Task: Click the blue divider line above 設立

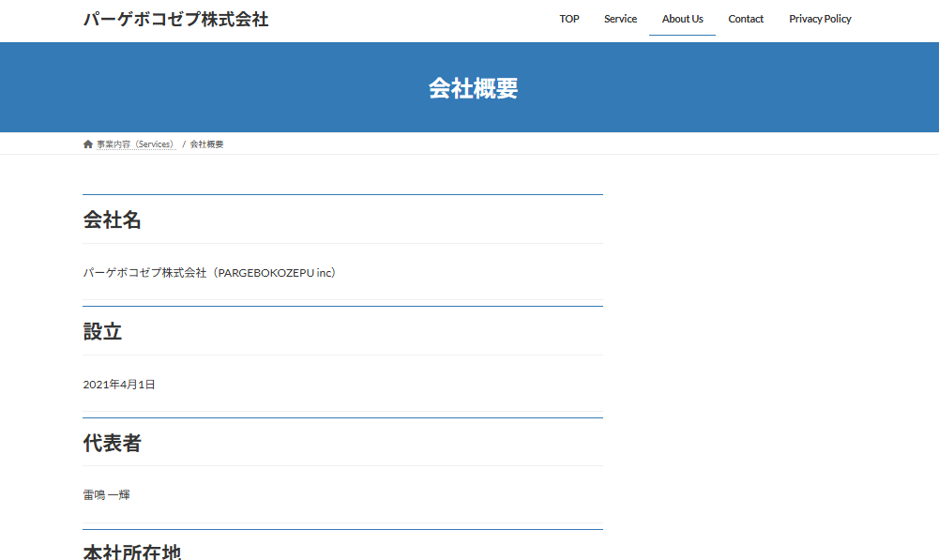Action: 342,306
